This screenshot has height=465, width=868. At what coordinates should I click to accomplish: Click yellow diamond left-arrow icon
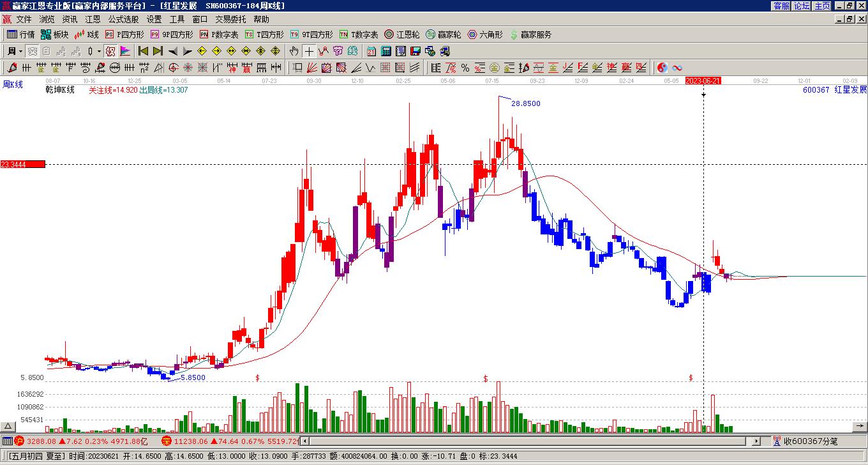(x=202, y=51)
